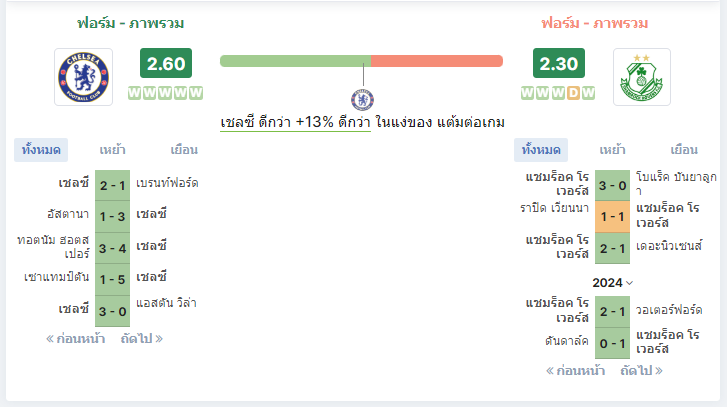Image resolution: width=727 pixels, height=407 pixels.
Task: Select Chelsea's ทั้งหมด (all) tab
Action: coord(41,150)
